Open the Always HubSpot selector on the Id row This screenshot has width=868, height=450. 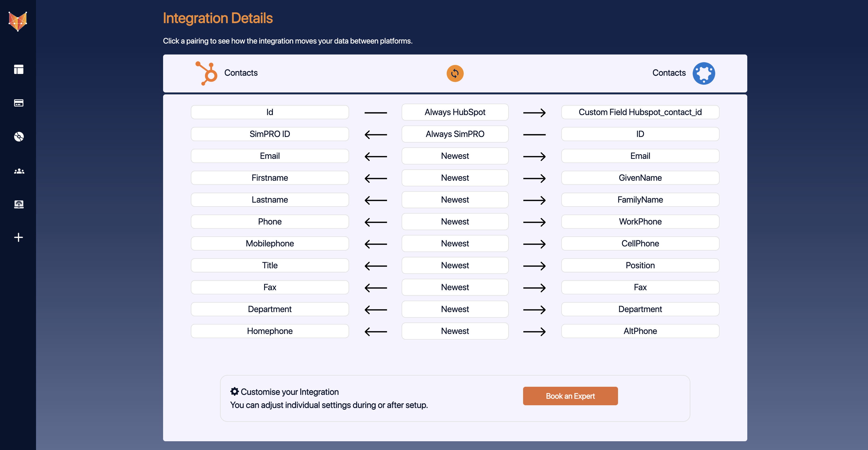coord(455,112)
